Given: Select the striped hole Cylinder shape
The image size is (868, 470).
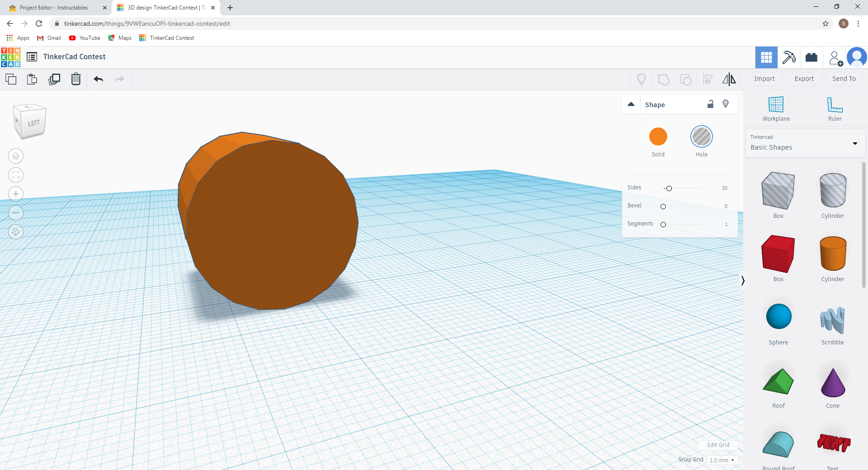Looking at the screenshot, I should click(833, 190).
